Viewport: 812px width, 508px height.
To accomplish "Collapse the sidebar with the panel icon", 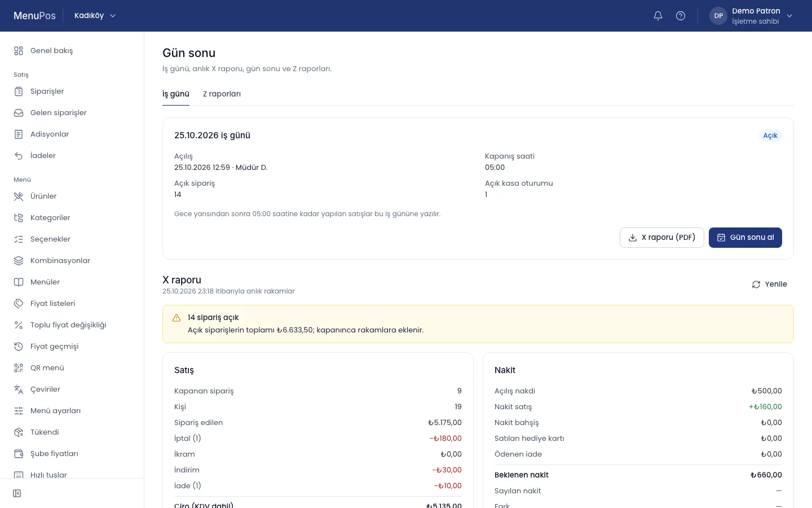I will (x=17, y=493).
